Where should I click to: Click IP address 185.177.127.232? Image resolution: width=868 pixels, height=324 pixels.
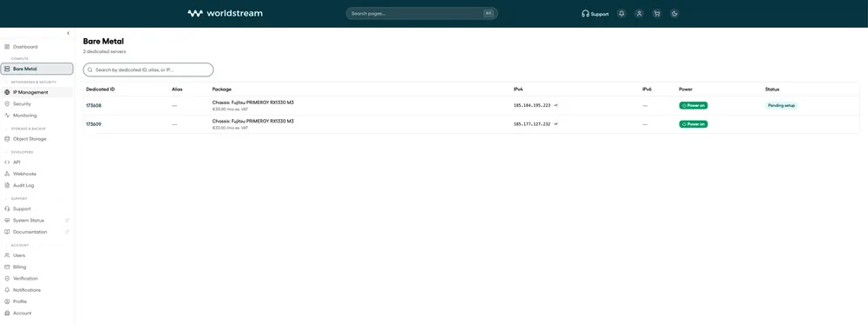point(532,124)
